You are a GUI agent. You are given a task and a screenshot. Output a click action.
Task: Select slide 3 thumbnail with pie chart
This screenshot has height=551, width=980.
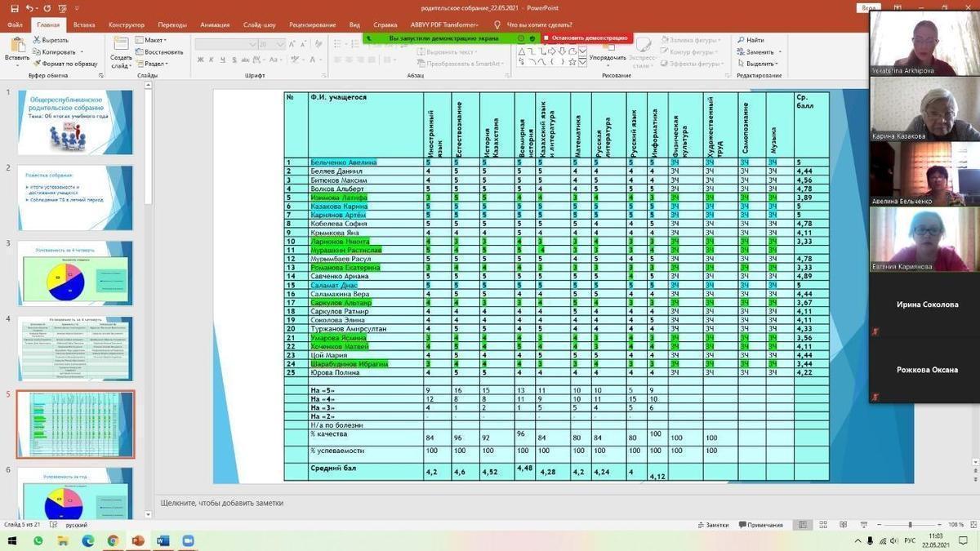75,272
